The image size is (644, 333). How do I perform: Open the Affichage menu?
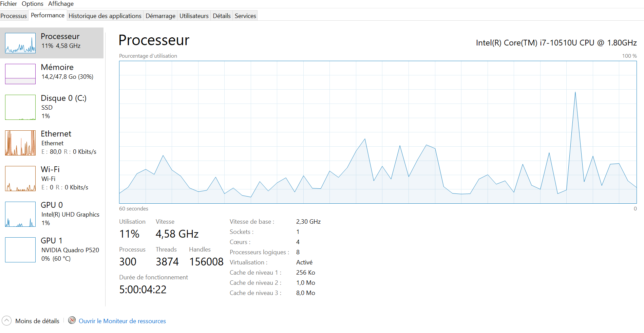click(61, 4)
